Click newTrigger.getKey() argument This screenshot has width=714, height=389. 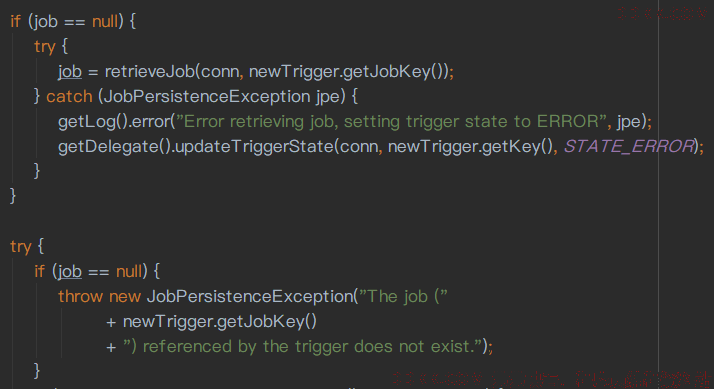[x=470, y=147]
